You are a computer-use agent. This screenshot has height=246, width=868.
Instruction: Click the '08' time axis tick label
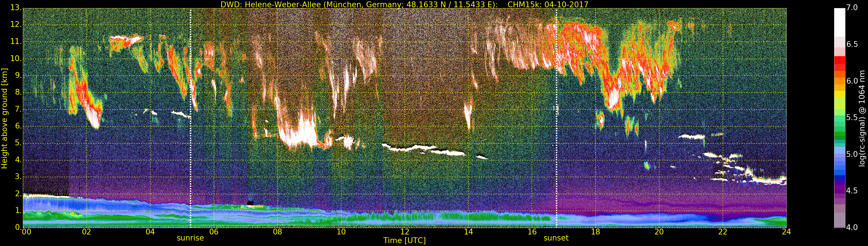click(277, 232)
